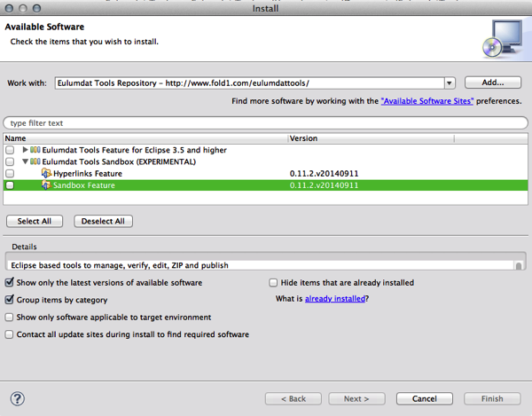Click the Hyperlinks Feature plugin icon
Image resolution: width=532 pixels, height=416 pixels.
coord(46,173)
